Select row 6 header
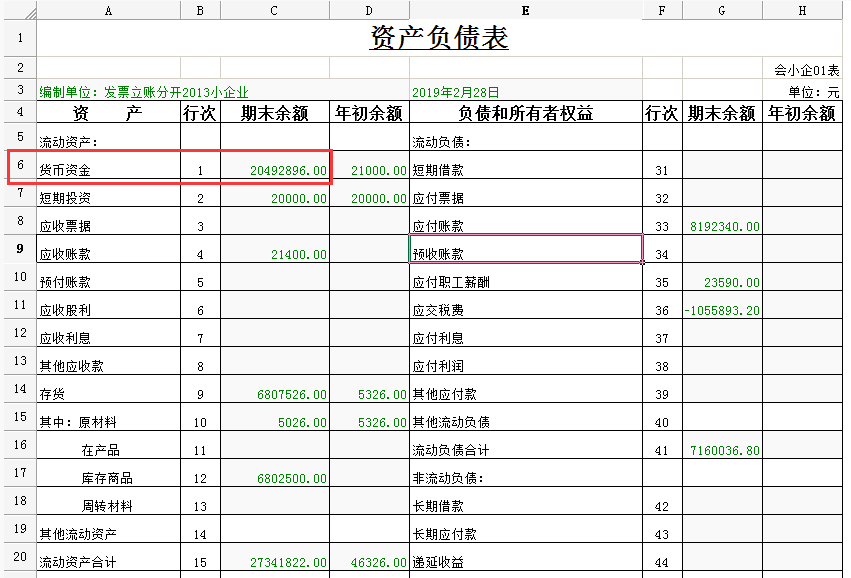 [x=18, y=164]
